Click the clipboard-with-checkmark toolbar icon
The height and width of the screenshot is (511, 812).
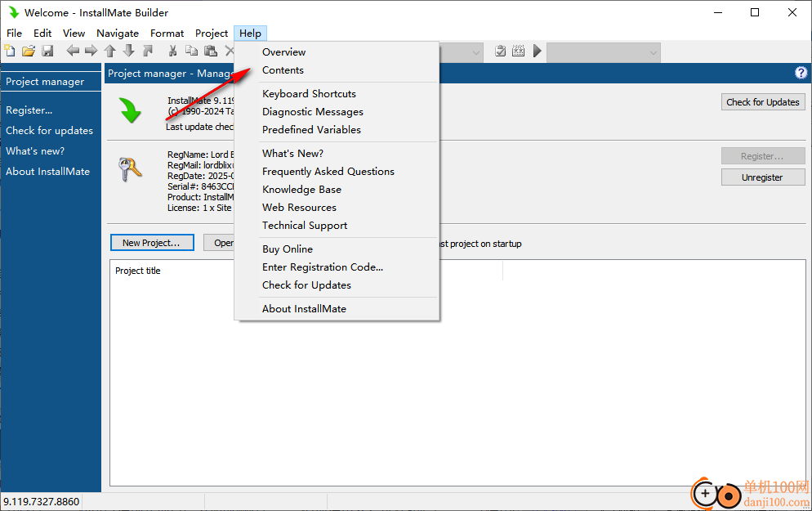click(x=500, y=51)
